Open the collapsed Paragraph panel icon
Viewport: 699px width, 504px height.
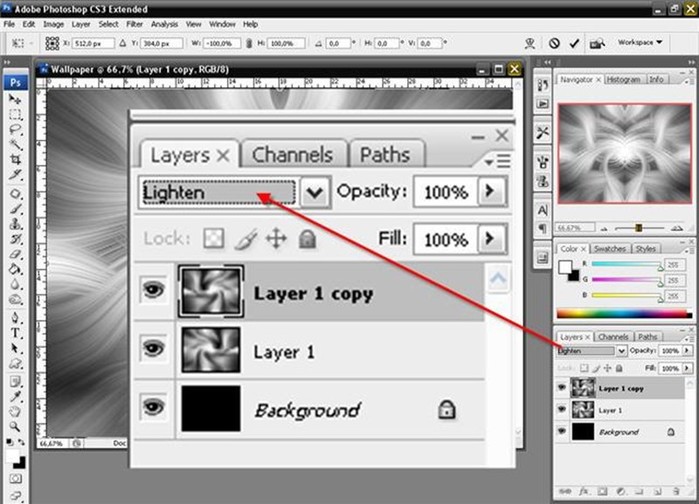(x=543, y=229)
